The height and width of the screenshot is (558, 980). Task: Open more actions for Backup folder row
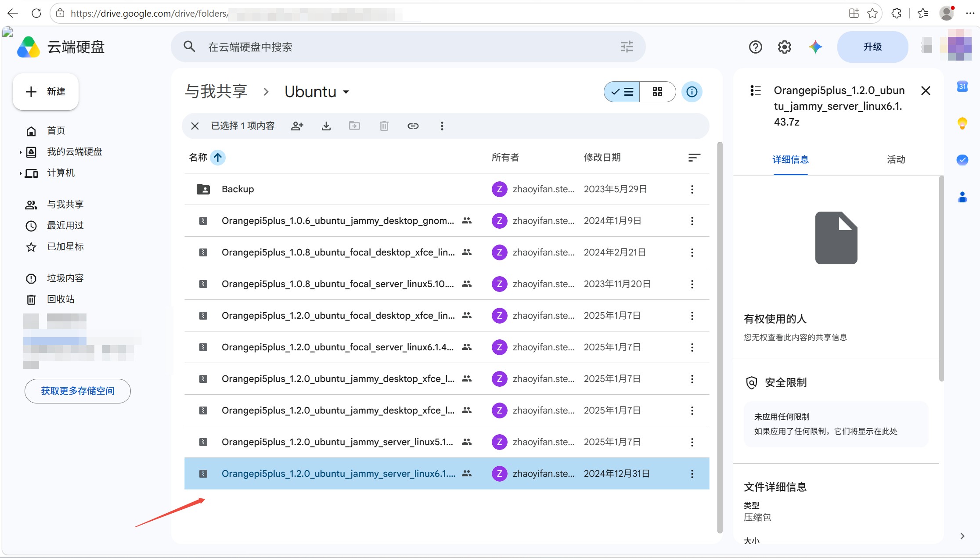[692, 189]
